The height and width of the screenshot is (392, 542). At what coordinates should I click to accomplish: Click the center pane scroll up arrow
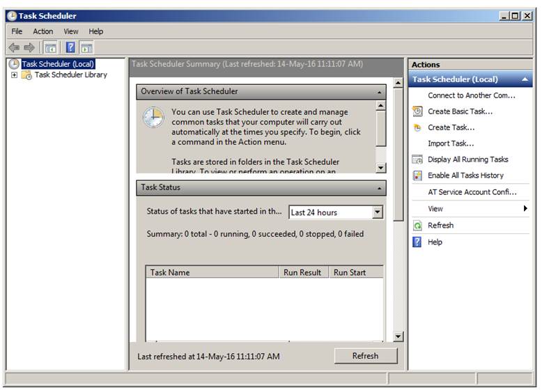point(398,83)
